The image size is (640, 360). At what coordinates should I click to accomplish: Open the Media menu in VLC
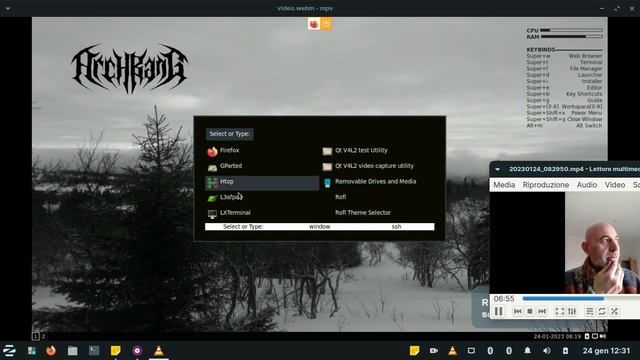pos(504,185)
